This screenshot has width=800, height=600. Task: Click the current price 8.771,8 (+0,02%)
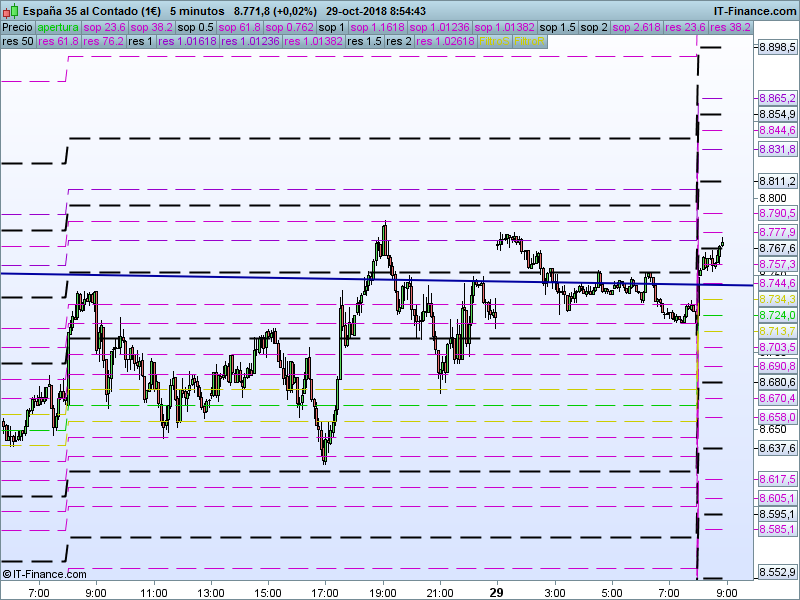[x=275, y=11]
